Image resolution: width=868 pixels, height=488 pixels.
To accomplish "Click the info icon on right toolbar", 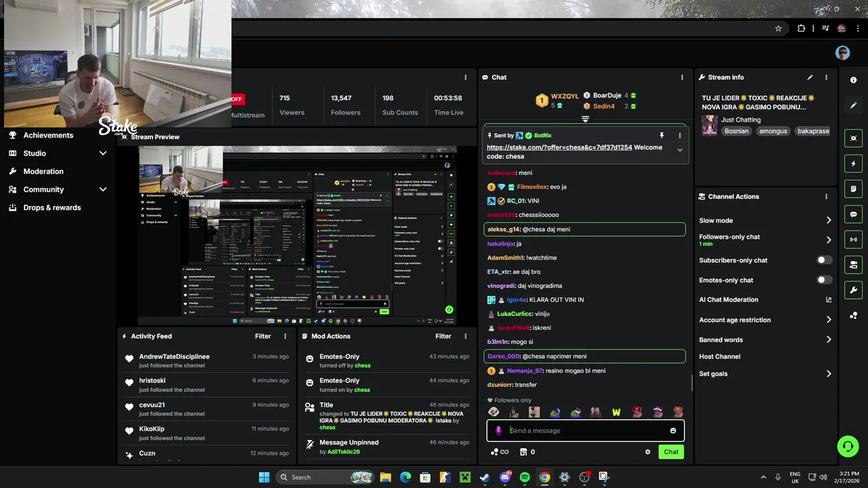I will click(853, 80).
